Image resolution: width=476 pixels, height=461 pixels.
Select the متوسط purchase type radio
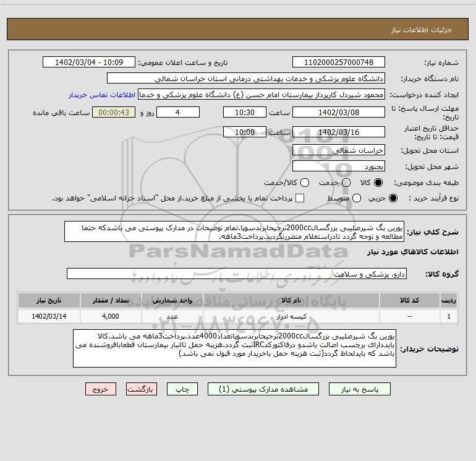(x=357, y=198)
